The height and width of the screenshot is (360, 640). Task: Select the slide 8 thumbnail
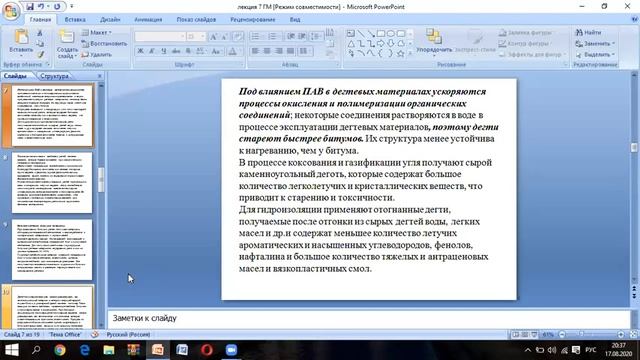coord(52,183)
